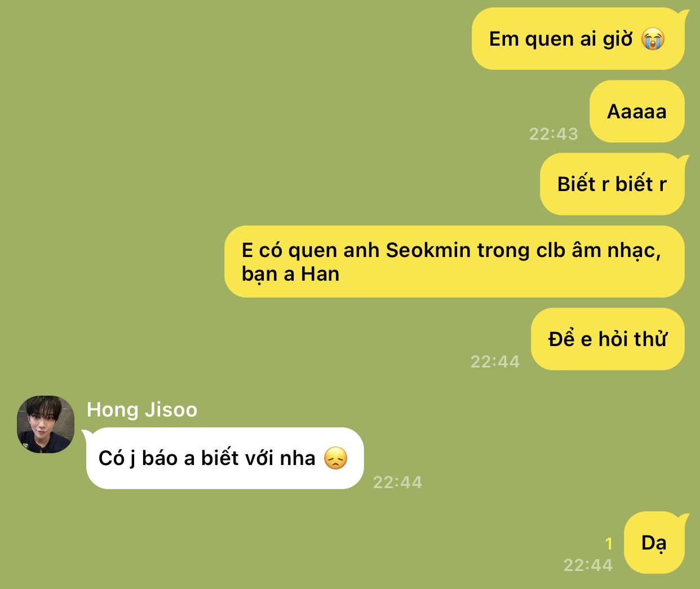
Task: Click the words 'bạn a Han' in the message
Action: click(290, 274)
